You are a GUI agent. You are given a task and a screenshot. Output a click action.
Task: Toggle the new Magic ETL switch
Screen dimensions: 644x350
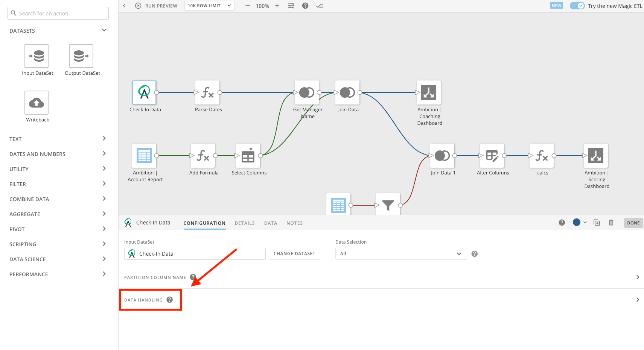click(x=577, y=6)
